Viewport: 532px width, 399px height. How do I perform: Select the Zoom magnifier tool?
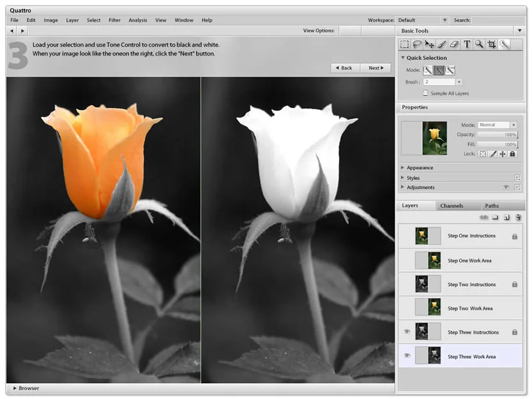pos(479,45)
